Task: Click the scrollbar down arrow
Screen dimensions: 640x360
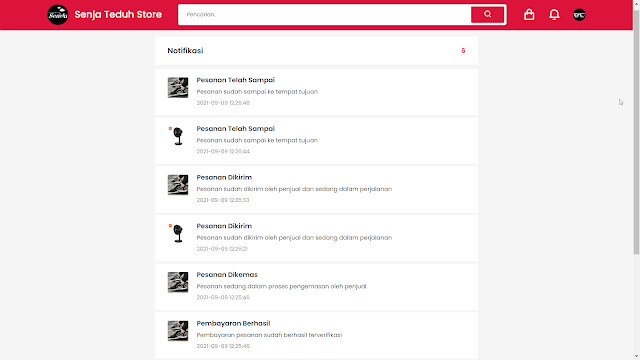Action: point(636,357)
